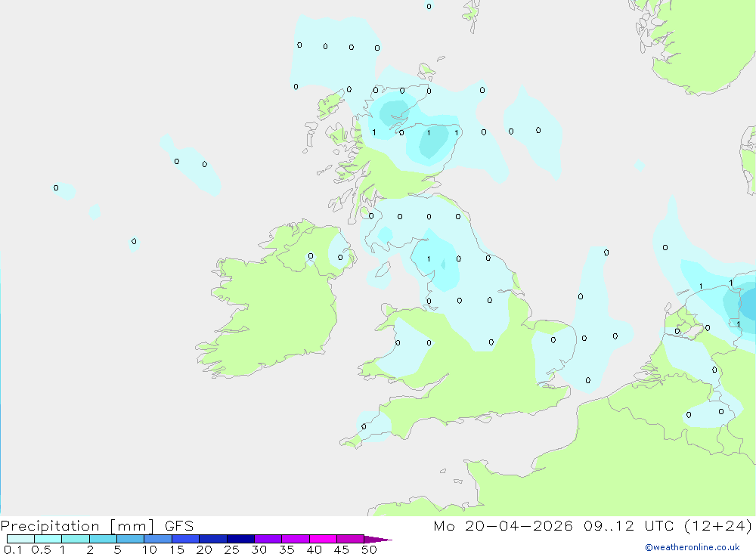756x554 pixels.
Task: Choose the 2–5 mm legend color box
Action: 103,539
